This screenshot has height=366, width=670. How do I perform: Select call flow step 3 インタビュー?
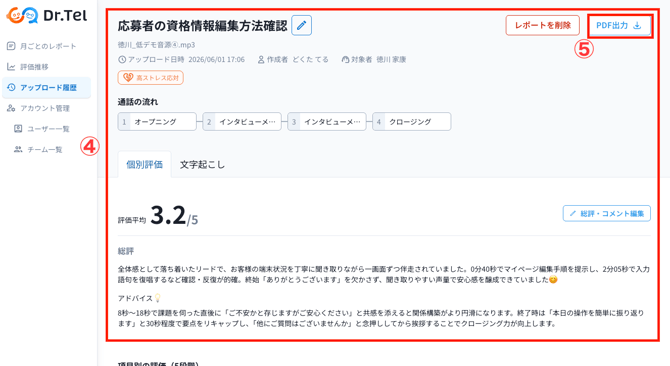(327, 122)
